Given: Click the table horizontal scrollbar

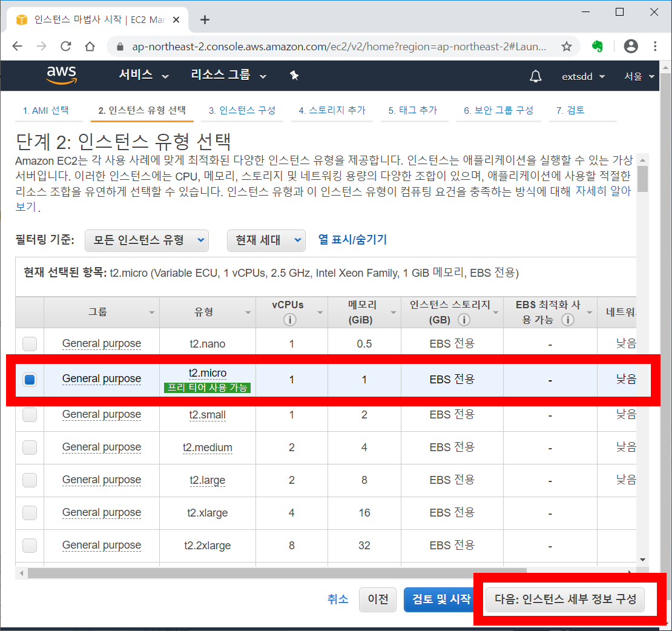Looking at the screenshot, I should coord(277,573).
